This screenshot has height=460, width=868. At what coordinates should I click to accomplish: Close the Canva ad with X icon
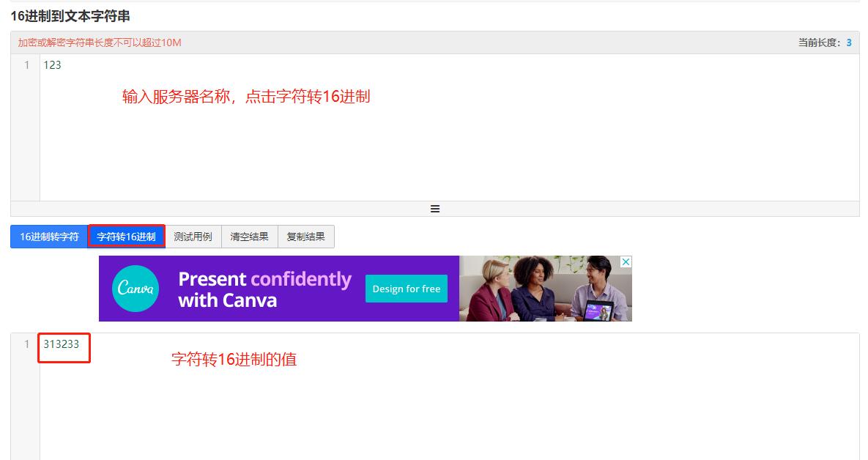click(x=626, y=261)
